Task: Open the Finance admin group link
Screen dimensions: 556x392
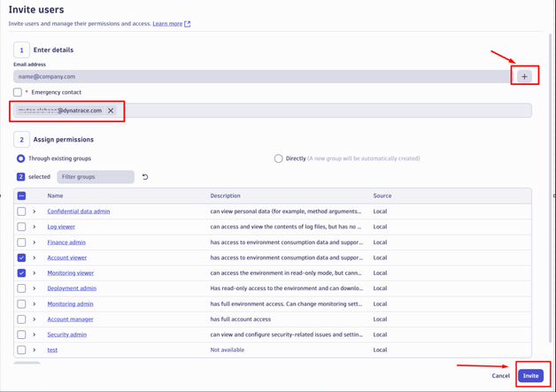Action: (x=66, y=242)
